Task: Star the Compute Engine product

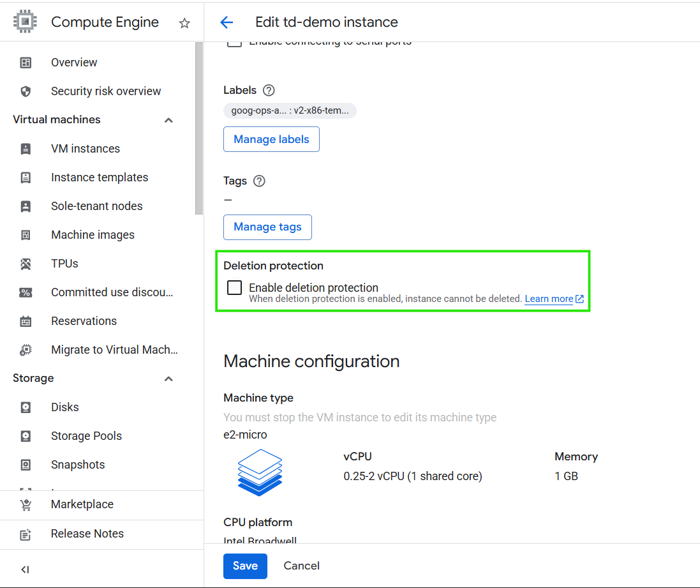Action: pos(184,23)
